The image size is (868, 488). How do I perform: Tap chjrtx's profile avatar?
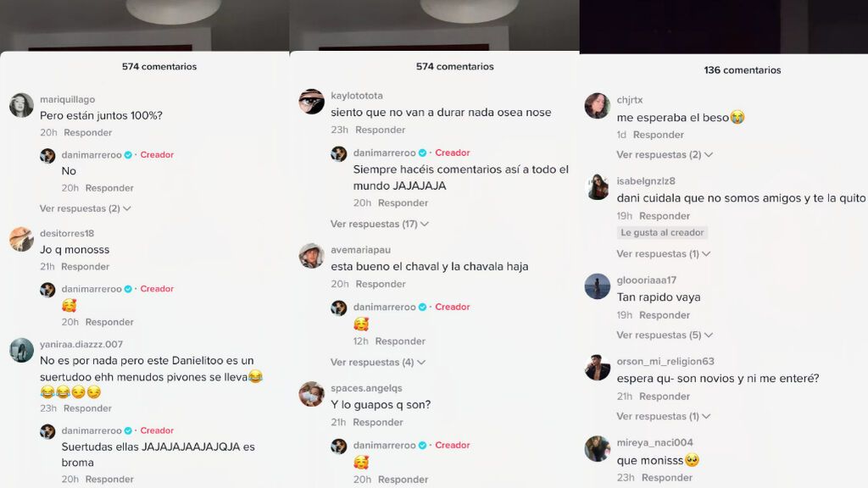(598, 106)
